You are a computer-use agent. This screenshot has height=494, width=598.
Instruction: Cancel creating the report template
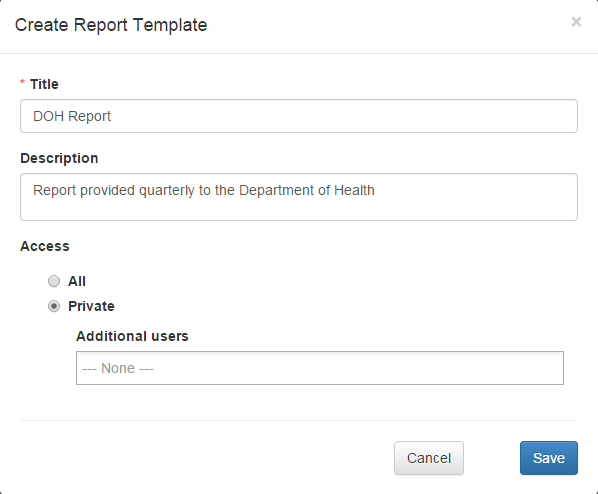429,458
